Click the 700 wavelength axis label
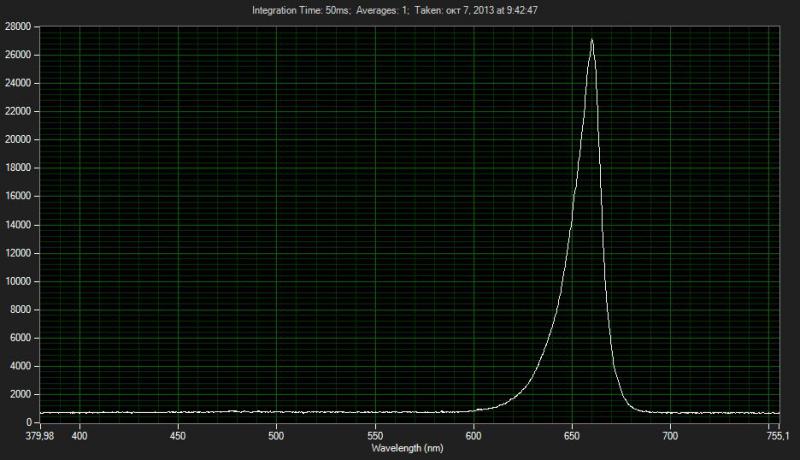800x460 pixels. pyautogui.click(x=671, y=436)
